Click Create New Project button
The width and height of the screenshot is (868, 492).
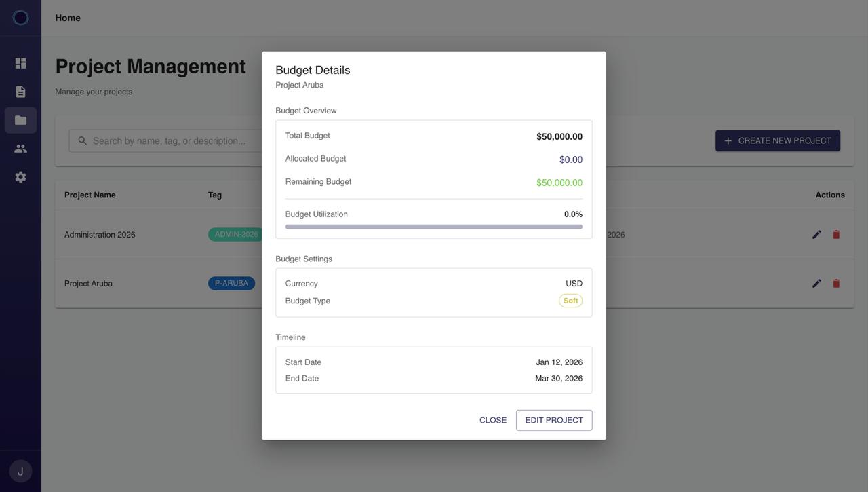click(x=778, y=140)
